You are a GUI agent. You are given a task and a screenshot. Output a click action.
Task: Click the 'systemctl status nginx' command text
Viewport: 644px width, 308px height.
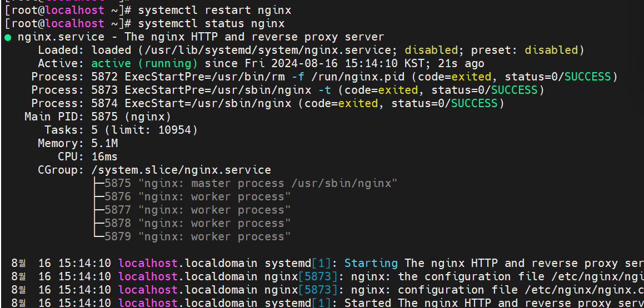coord(212,24)
